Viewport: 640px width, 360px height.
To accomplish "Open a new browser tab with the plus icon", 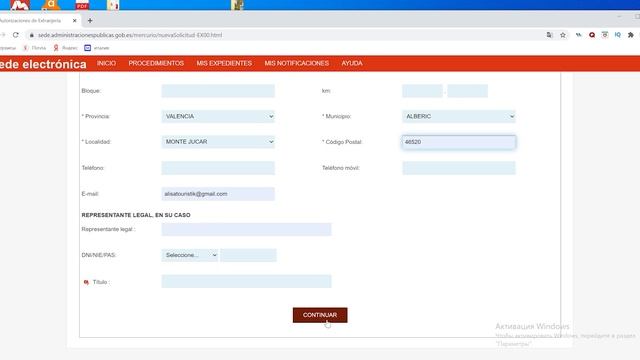I will [x=90, y=20].
